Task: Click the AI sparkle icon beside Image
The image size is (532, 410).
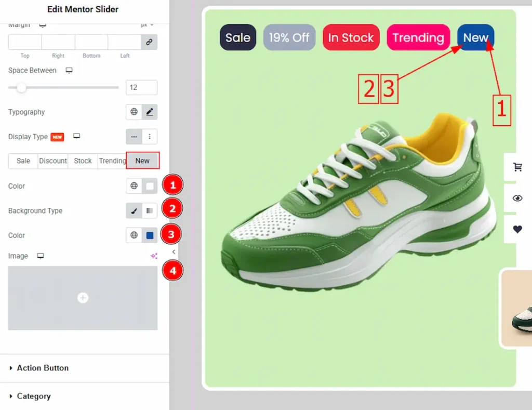Action: tap(154, 256)
